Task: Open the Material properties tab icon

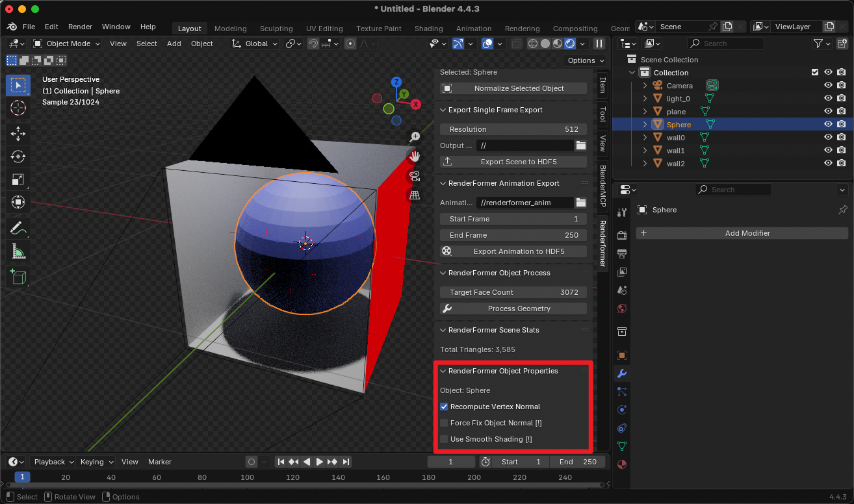Action: coord(622,464)
